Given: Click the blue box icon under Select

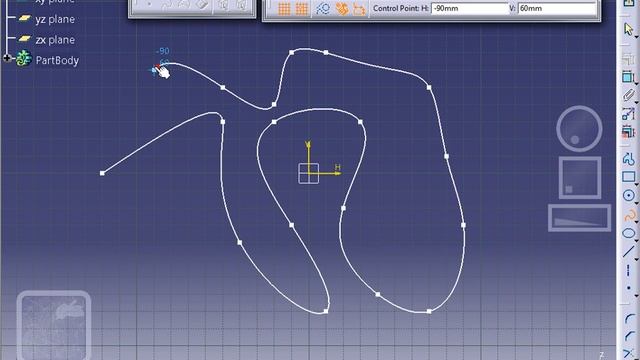Looking at the screenshot, I should point(628,76).
